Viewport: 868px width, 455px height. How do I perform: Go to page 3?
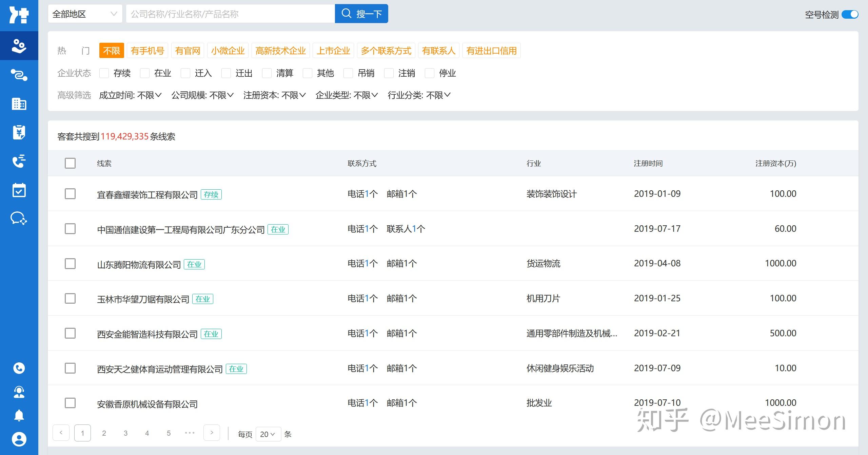125,433
